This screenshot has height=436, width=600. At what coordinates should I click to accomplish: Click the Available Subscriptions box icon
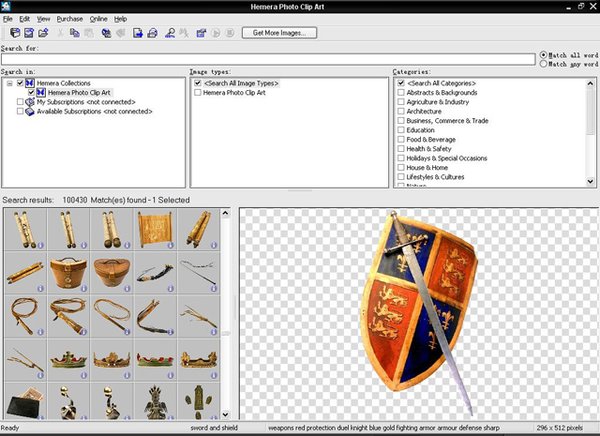pyautogui.click(x=30, y=111)
